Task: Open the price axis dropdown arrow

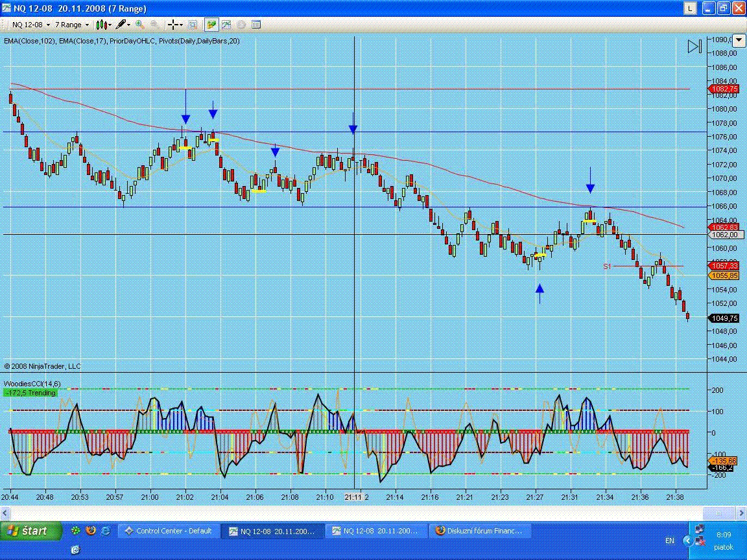Action: 741,40
